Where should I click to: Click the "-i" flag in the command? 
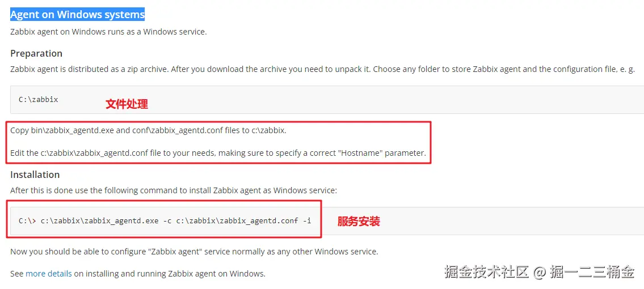(307, 220)
